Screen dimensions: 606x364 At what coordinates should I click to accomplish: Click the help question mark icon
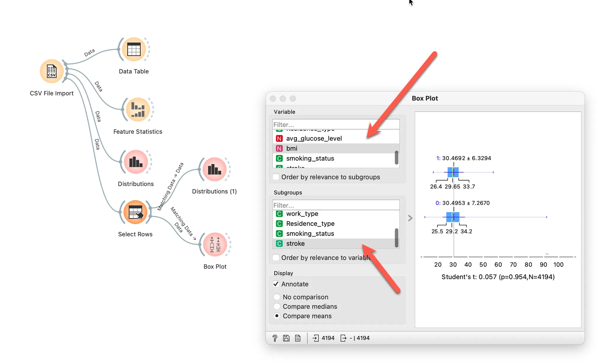275,338
